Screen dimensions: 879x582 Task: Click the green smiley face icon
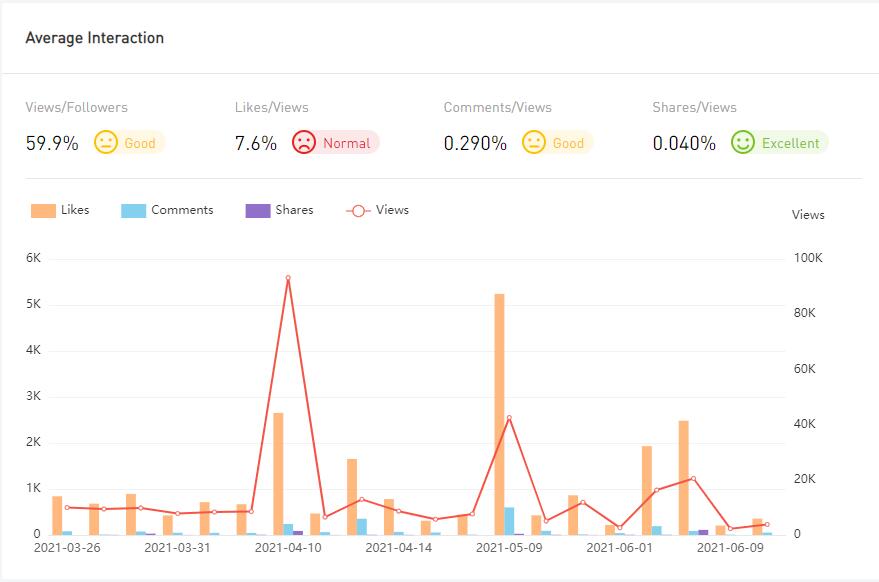[742, 143]
